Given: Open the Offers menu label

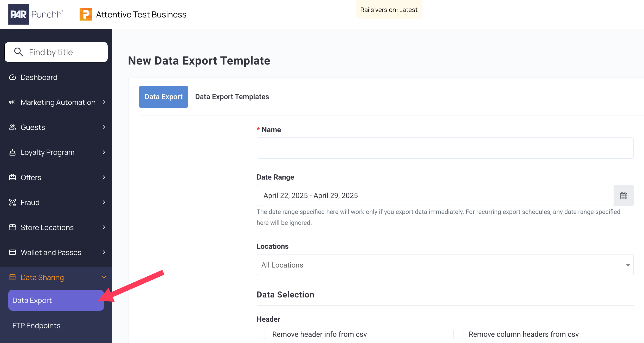Looking at the screenshot, I should 31,177.
